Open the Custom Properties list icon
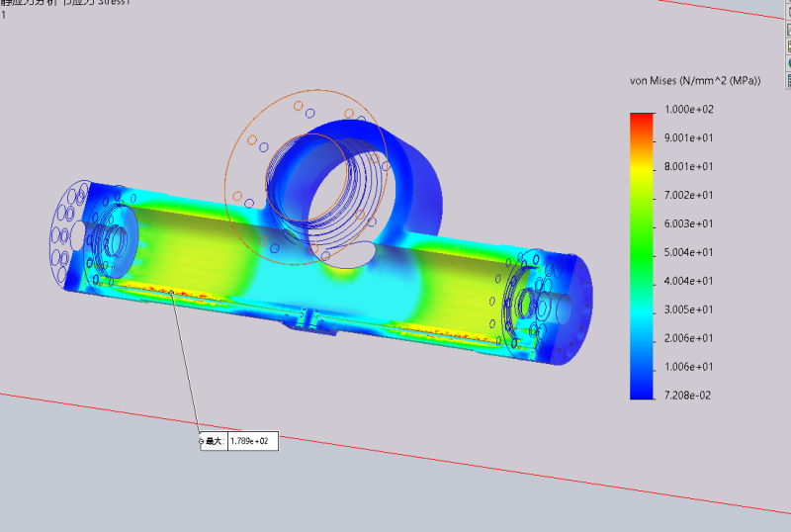The width and height of the screenshot is (791, 532). (x=787, y=78)
